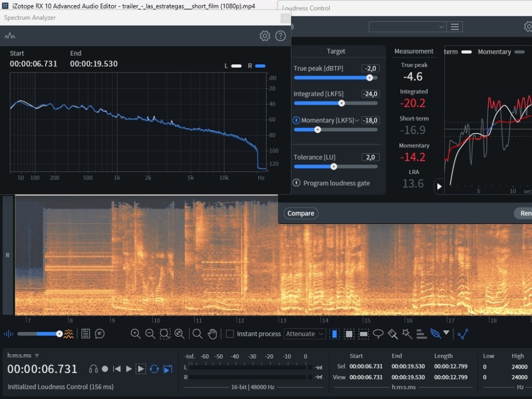The height and width of the screenshot is (399, 532).
Task: Click the 13 second timeline marker
Action: coord(282,320)
